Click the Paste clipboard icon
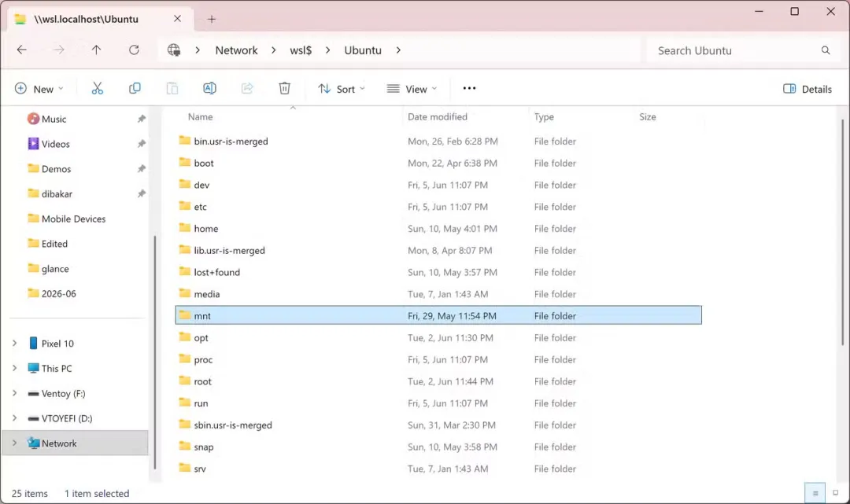This screenshot has width=850, height=504. click(x=172, y=88)
